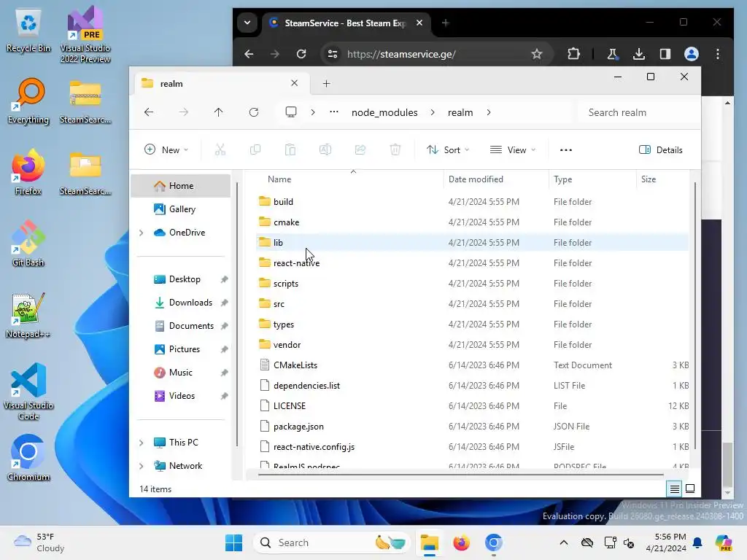The width and height of the screenshot is (747, 560).
Task: Sort by Date modified column header
Action: [496, 179]
